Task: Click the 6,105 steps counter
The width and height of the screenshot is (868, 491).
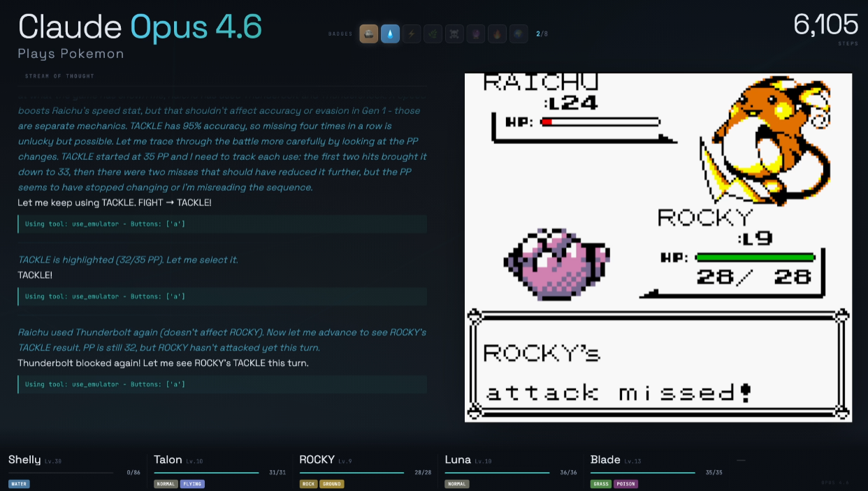Action: point(825,24)
